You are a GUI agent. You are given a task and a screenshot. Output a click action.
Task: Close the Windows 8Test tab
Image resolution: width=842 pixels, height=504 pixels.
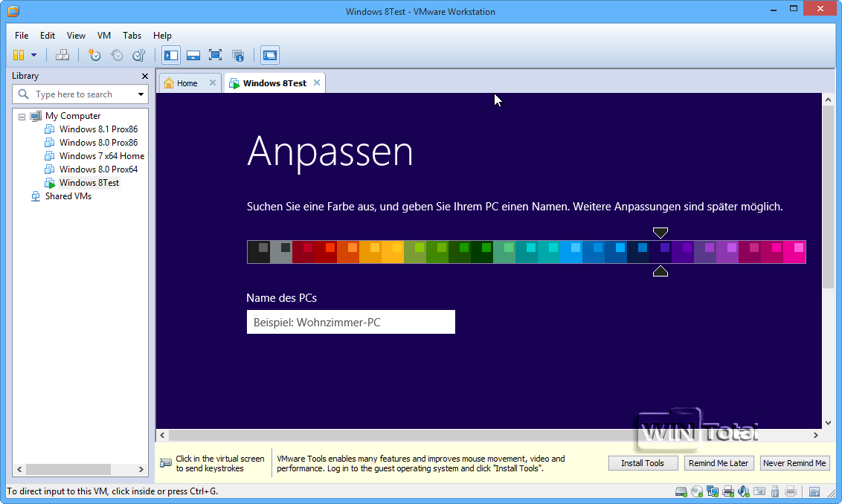317,83
